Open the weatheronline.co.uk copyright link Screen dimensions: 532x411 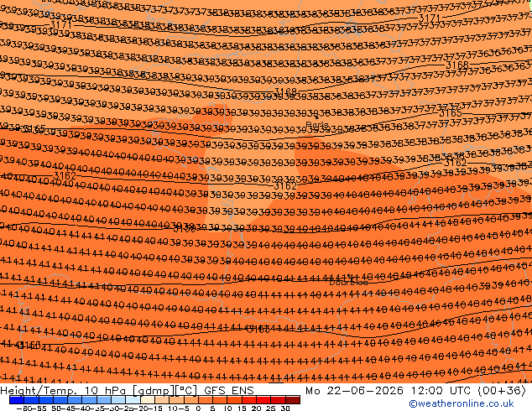(462, 403)
